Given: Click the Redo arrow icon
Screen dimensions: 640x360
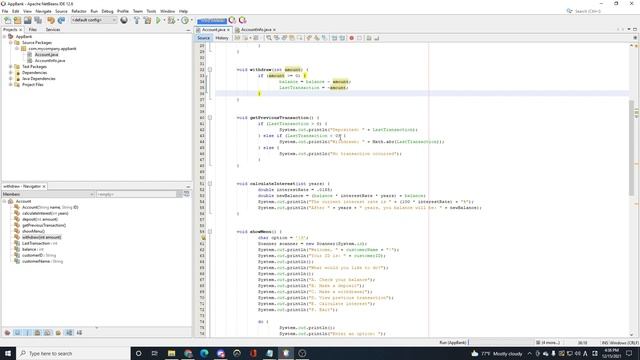Looking at the screenshot, I should tap(61, 20).
